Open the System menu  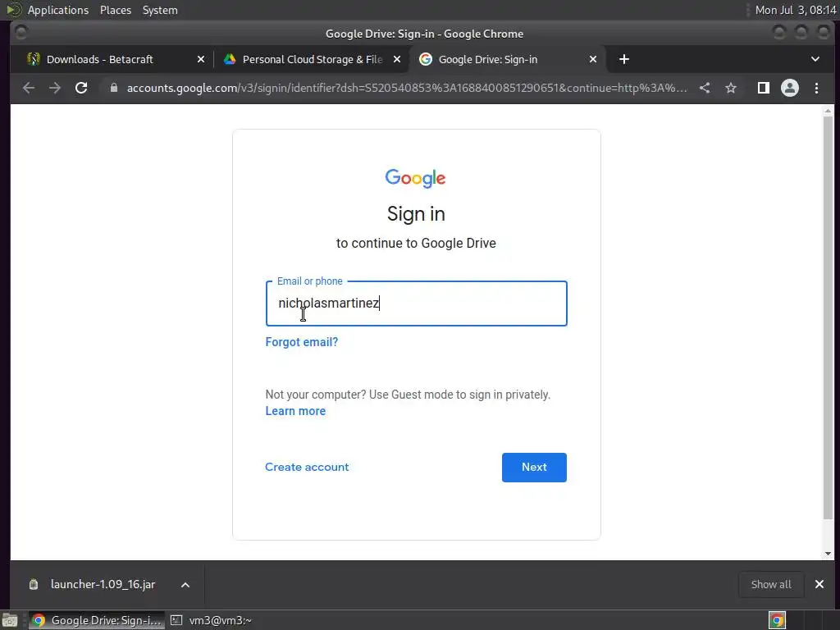pos(160,10)
